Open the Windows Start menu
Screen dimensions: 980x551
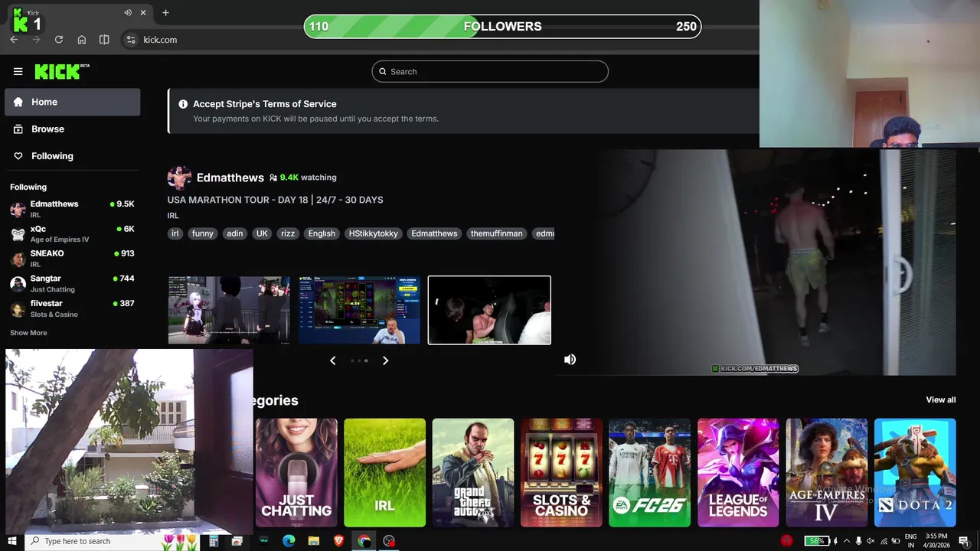click(12, 541)
